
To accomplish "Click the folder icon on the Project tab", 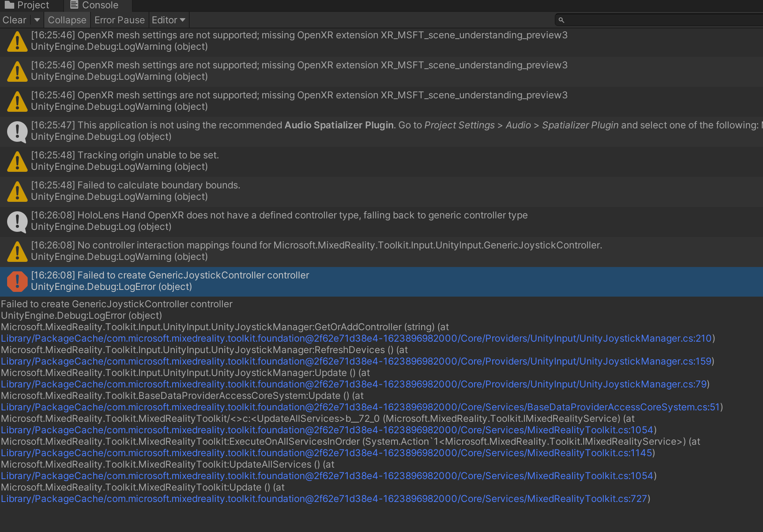I will 9,5.
